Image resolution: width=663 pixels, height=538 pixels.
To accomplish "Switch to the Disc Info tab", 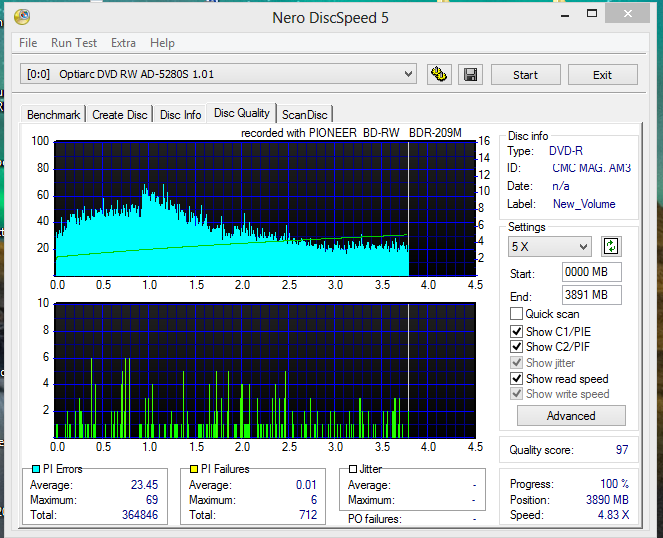I will 181,115.
